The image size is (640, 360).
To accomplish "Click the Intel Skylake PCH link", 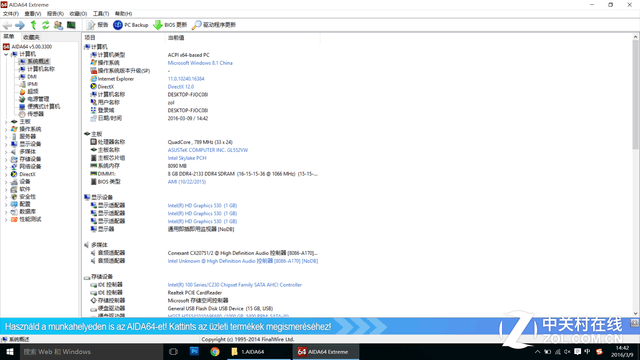I will [x=187, y=158].
